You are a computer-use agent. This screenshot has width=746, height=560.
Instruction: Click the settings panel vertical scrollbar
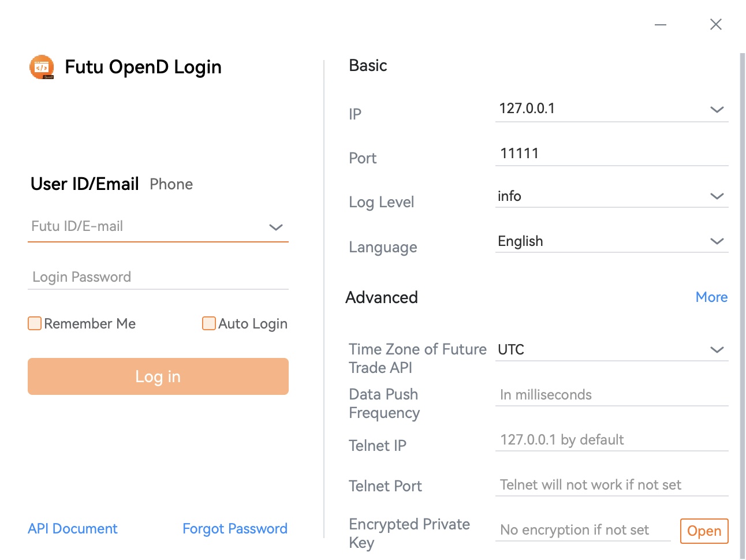[742, 289]
